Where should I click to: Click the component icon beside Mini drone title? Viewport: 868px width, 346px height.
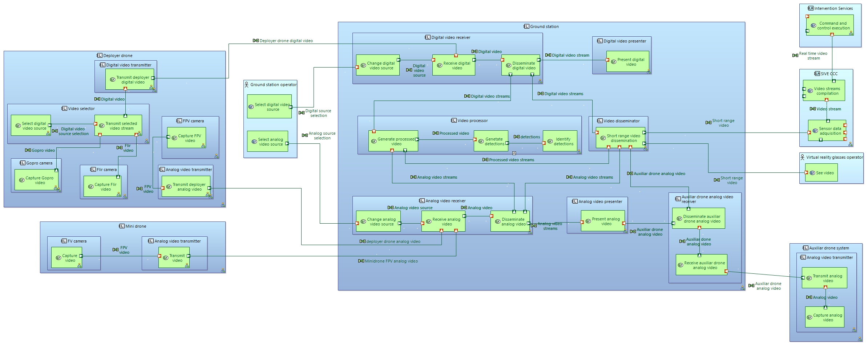pos(122,226)
